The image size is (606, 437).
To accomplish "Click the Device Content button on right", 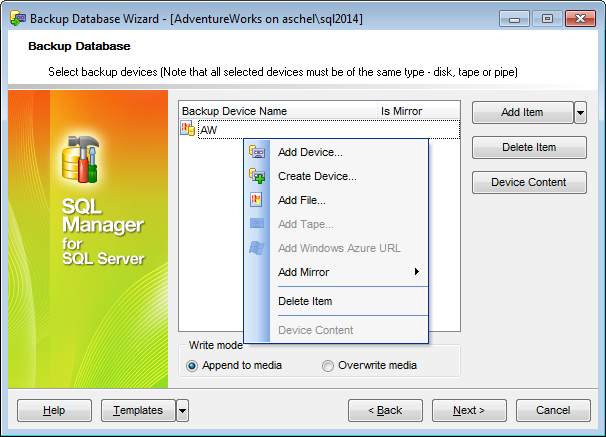I will pyautogui.click(x=529, y=182).
